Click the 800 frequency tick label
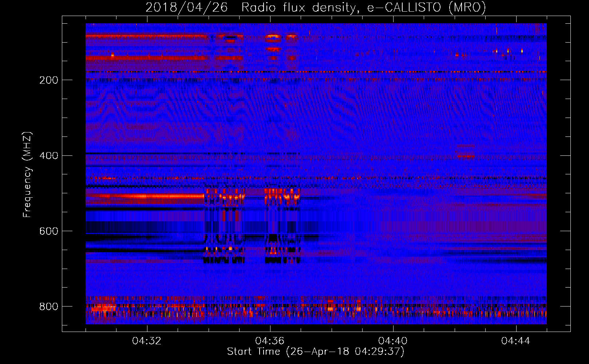Screen dimensions: 589x364 pyautogui.click(x=49, y=306)
